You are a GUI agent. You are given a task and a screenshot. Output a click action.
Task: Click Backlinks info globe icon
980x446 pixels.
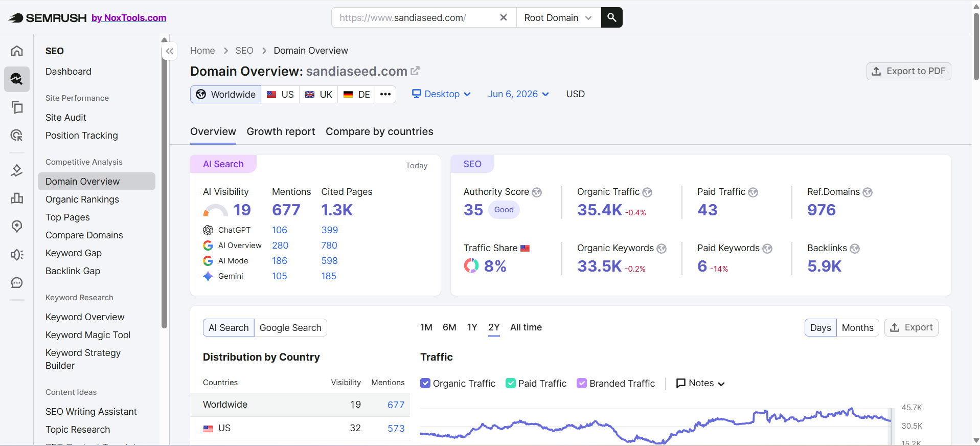click(x=855, y=249)
